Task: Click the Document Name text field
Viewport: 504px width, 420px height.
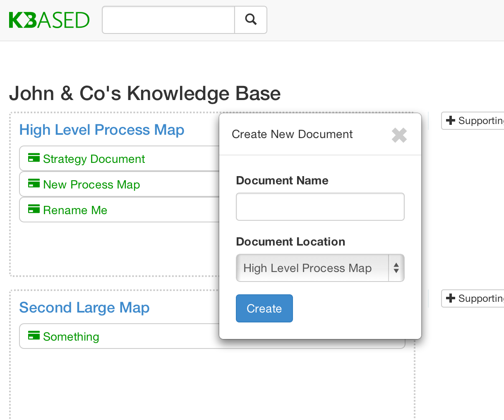Action: [x=320, y=207]
